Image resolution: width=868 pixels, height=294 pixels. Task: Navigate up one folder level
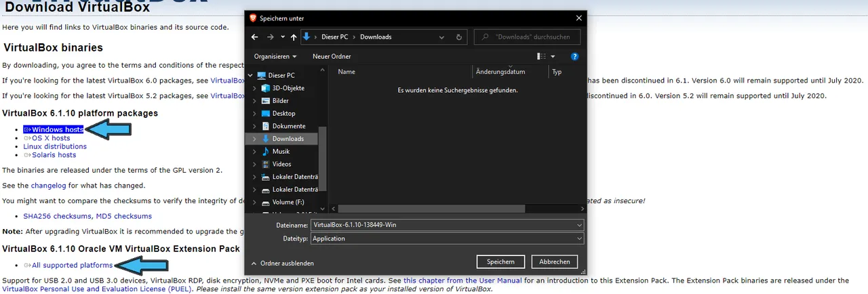294,37
